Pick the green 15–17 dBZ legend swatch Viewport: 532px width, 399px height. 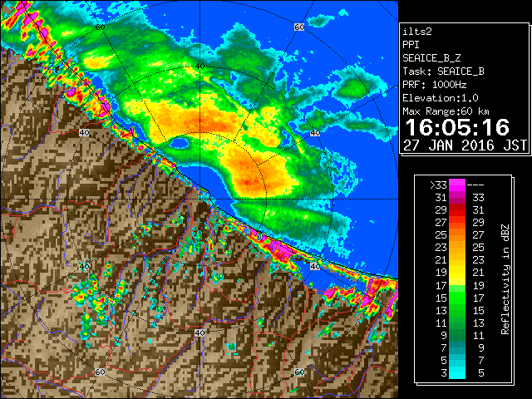pos(457,298)
